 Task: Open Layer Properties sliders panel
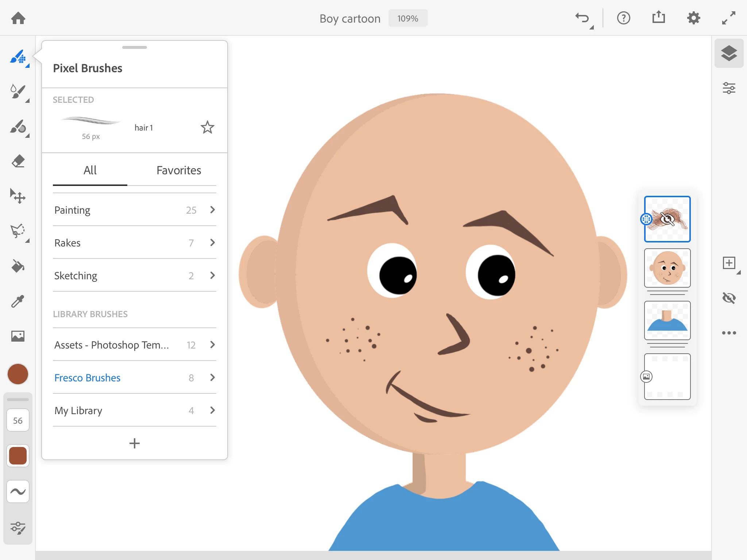(x=729, y=88)
